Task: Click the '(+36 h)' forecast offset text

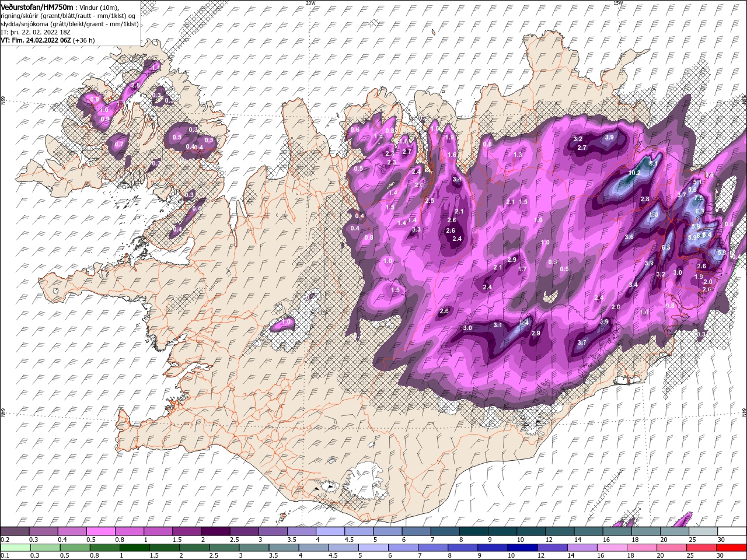Action: (84, 40)
